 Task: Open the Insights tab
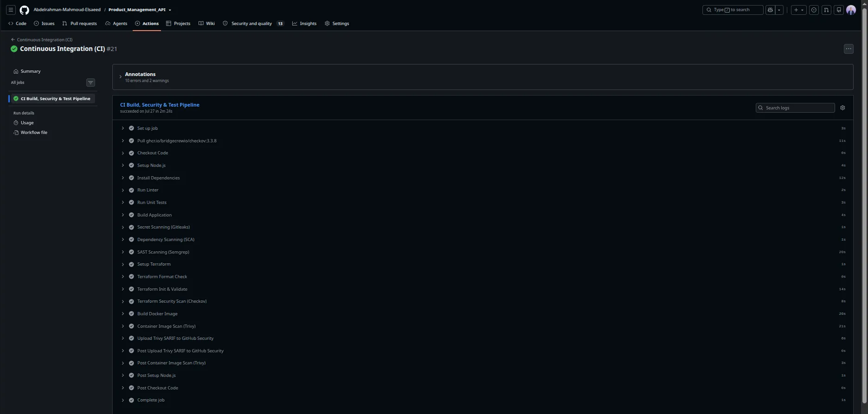pos(304,24)
